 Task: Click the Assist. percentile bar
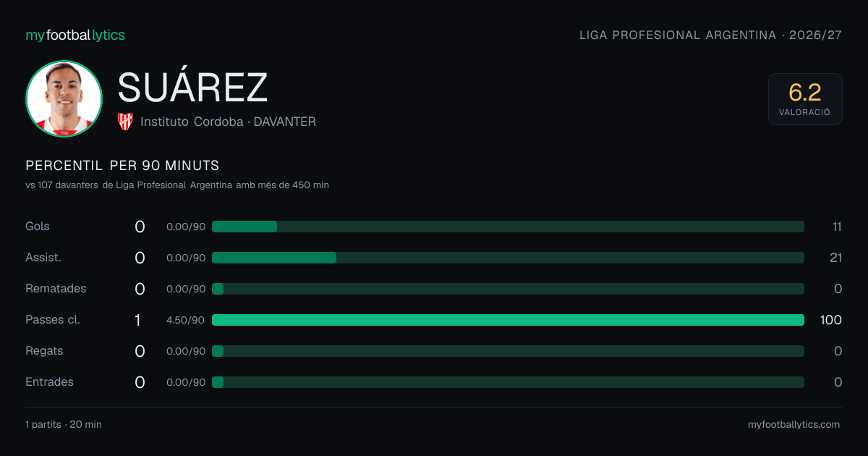[x=508, y=258]
